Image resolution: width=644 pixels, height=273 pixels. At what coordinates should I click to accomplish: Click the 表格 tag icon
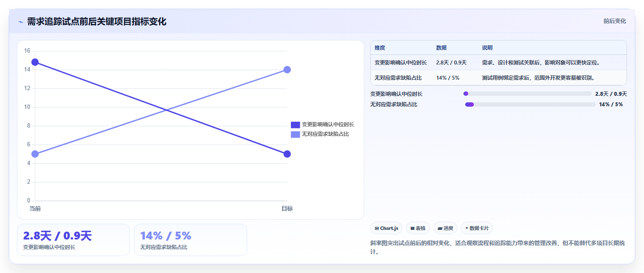413,229
